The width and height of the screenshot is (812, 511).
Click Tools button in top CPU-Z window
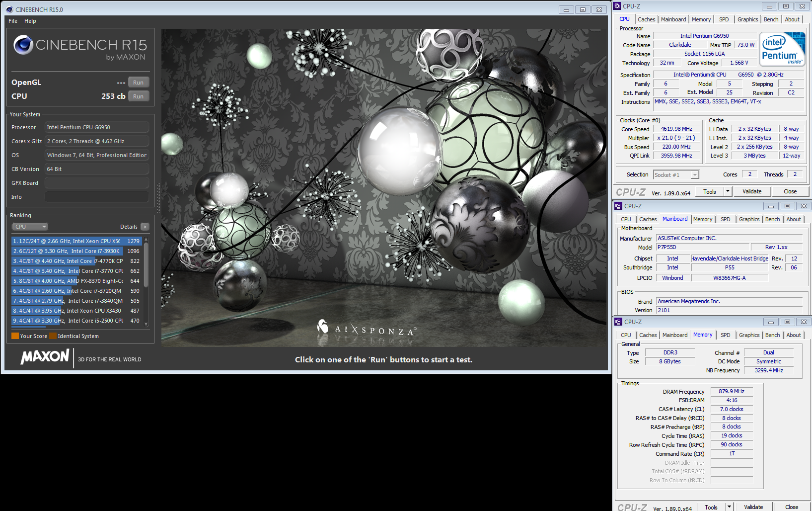tap(710, 191)
